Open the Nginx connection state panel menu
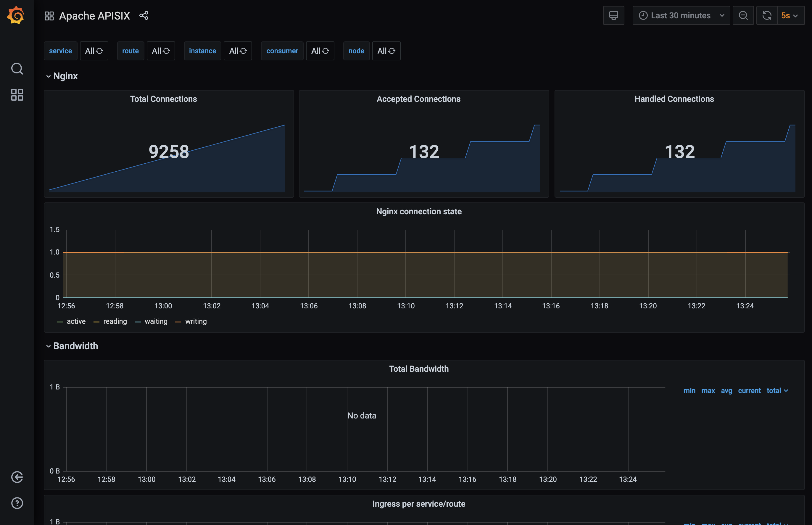Screen dimensions: 812x525 tap(419, 211)
